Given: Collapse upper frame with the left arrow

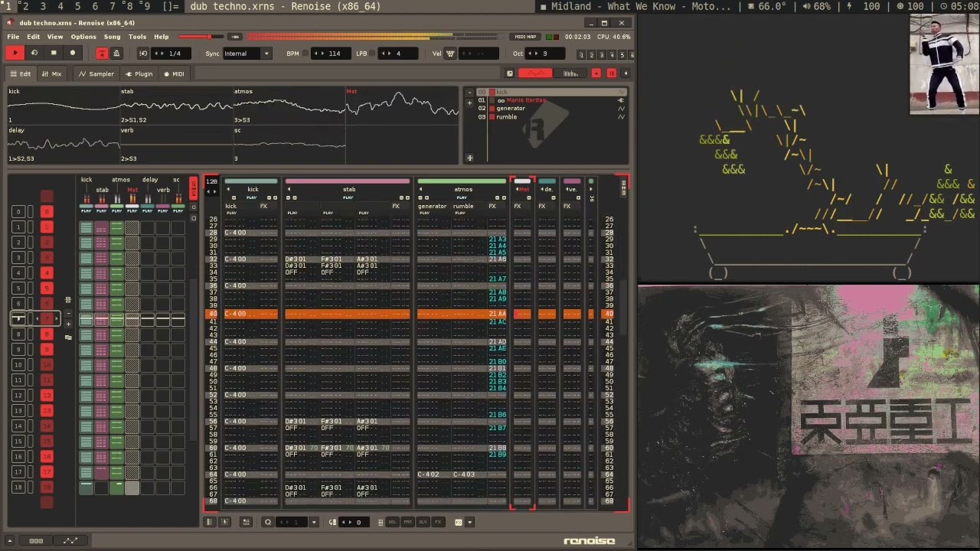Looking at the screenshot, I should [x=626, y=73].
